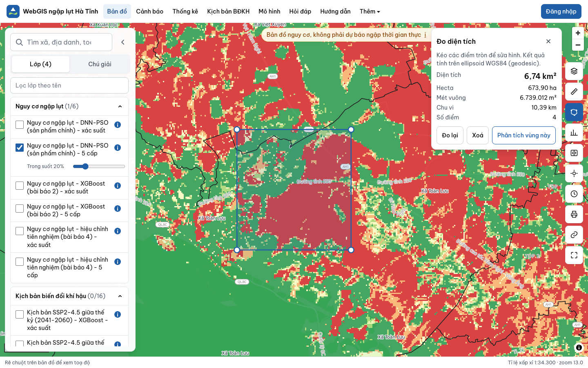Open the layers stack tool on the map toolbar

point(574,71)
